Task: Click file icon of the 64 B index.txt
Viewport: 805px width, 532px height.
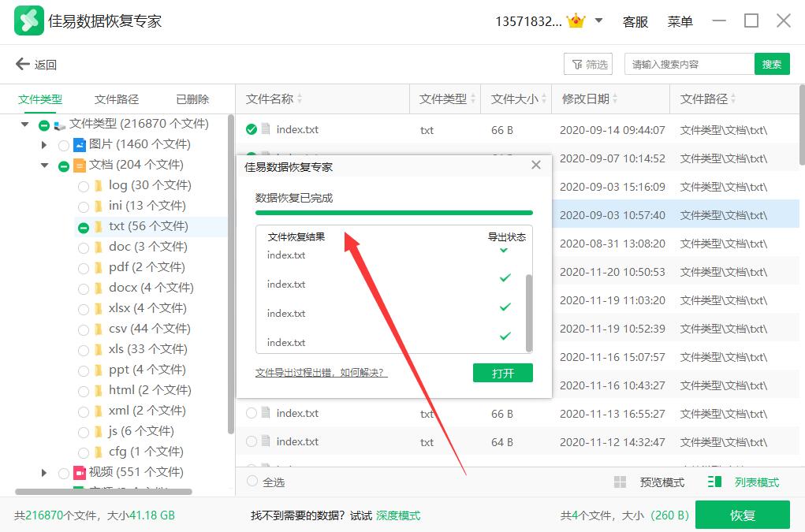Action: 266,441
